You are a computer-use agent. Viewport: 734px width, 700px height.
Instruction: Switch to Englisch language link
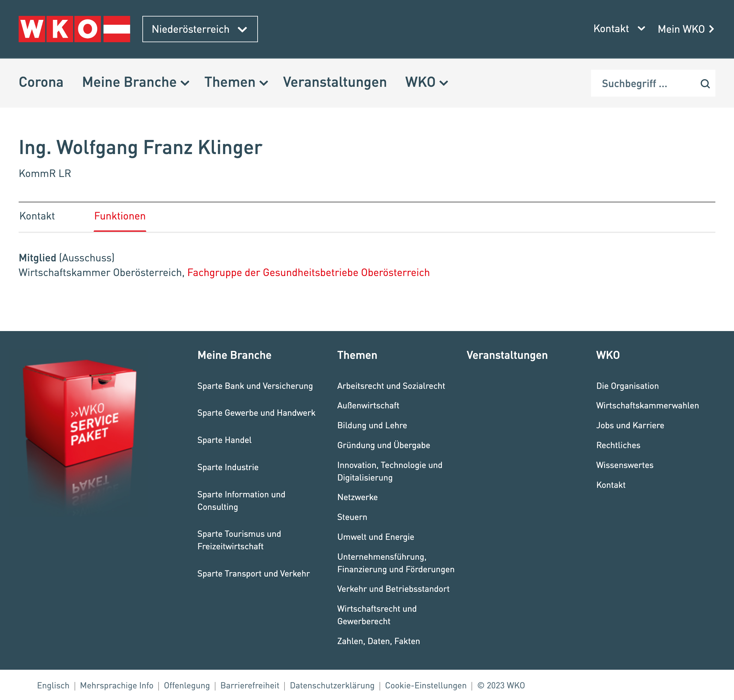[x=53, y=685]
